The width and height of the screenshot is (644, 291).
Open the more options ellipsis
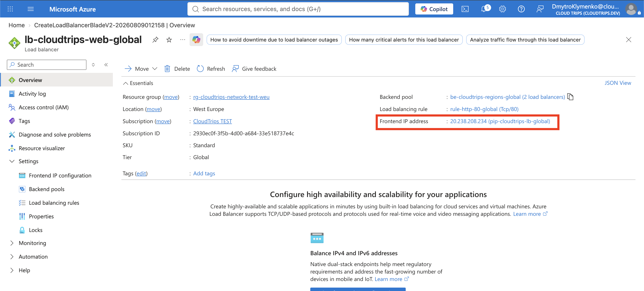183,39
